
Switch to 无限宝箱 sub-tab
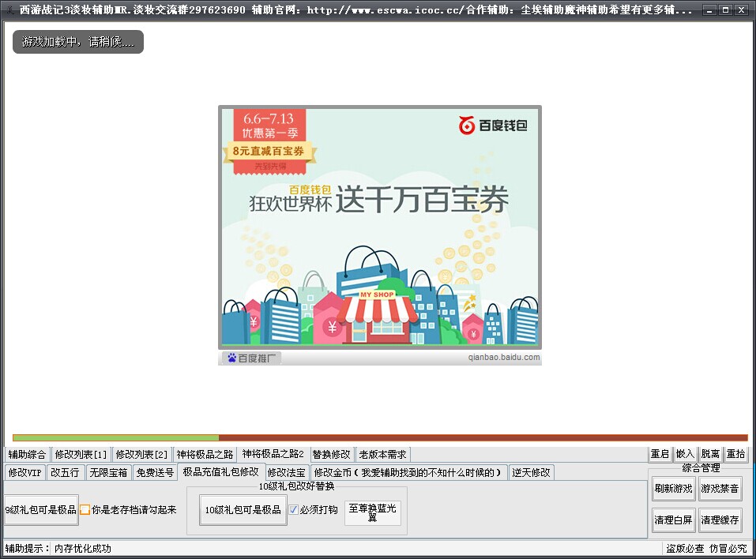coord(108,472)
